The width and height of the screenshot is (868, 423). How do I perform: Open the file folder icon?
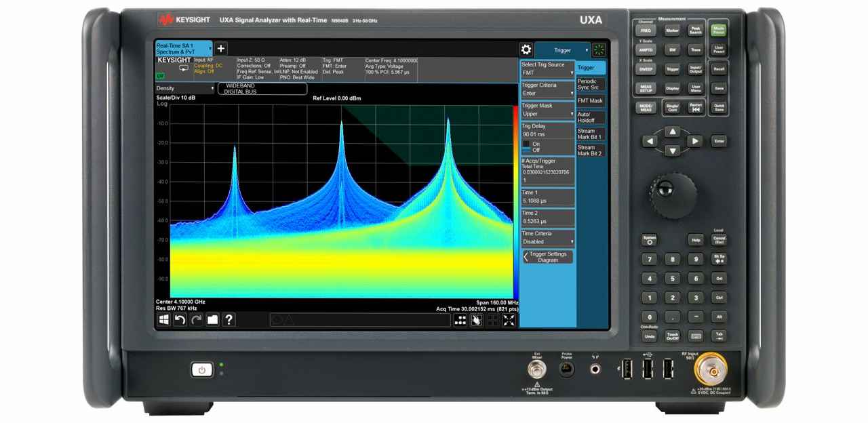tap(213, 319)
